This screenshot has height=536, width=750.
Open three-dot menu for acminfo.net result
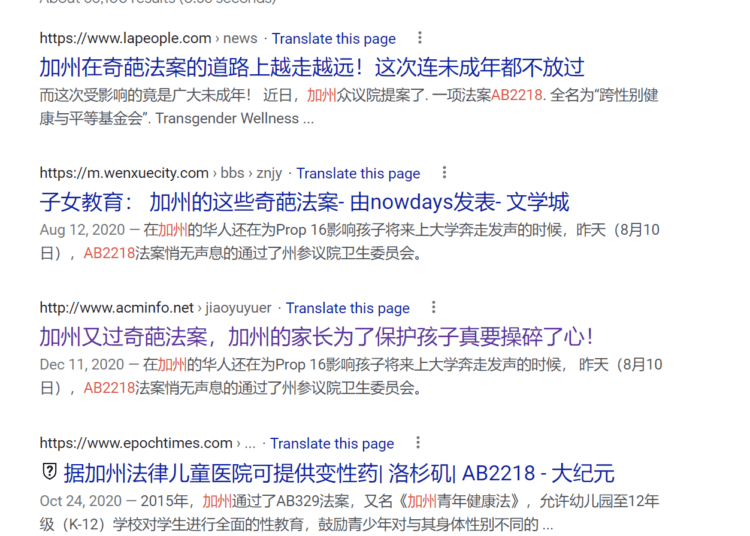[x=434, y=307]
